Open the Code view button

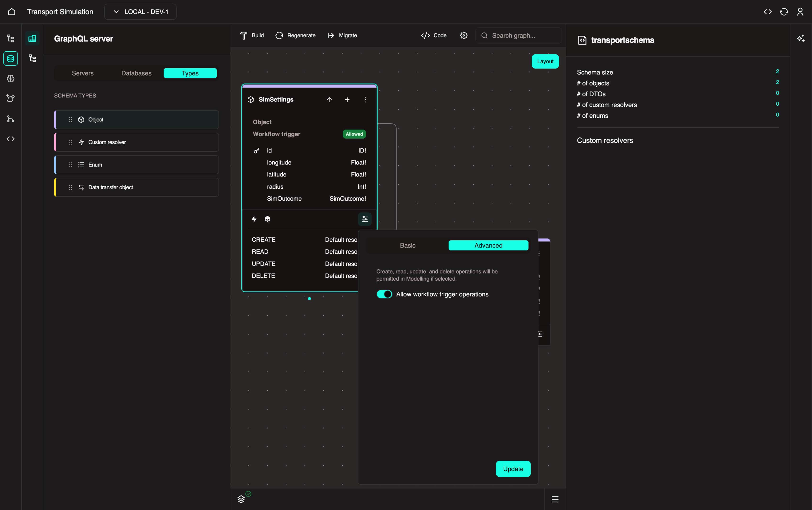point(434,35)
